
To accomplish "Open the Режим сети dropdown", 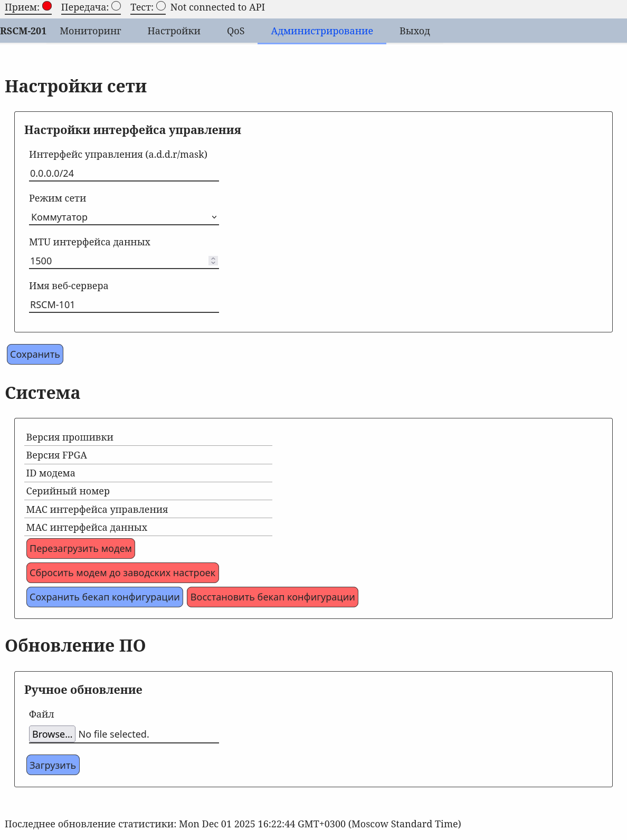I will (123, 217).
